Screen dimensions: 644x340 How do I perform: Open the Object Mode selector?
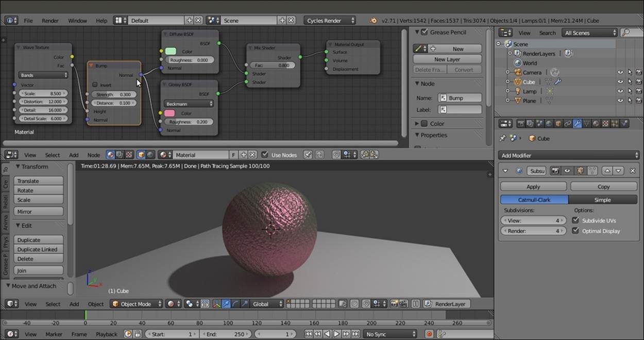pos(137,304)
